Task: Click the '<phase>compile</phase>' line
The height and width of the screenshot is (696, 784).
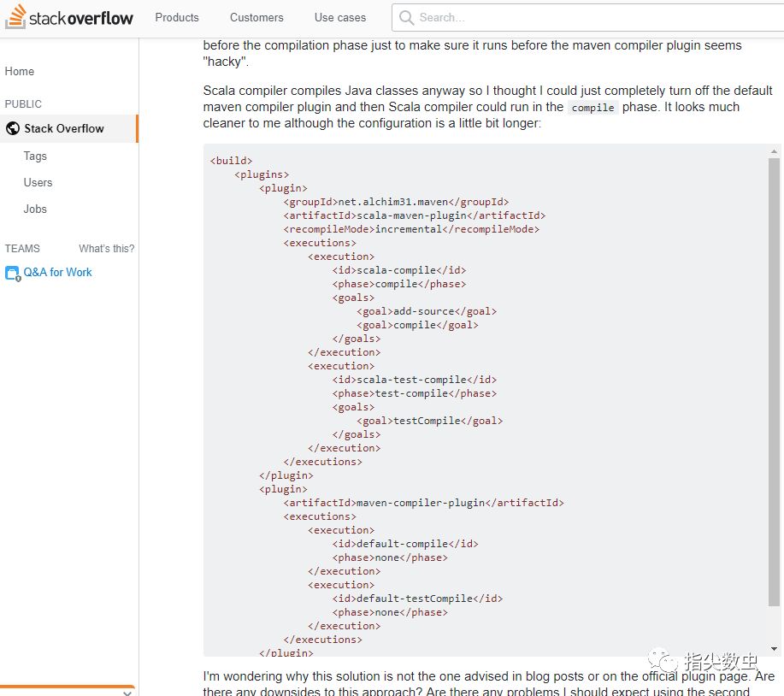Action: point(399,284)
